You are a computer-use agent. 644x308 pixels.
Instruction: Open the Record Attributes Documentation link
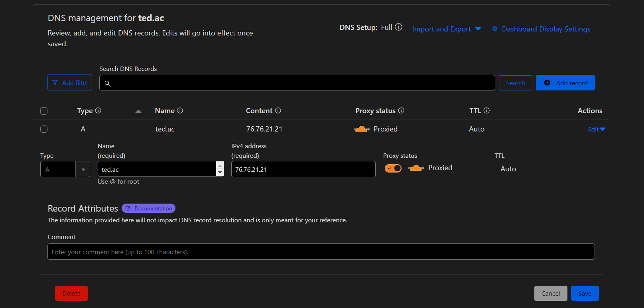coord(149,208)
